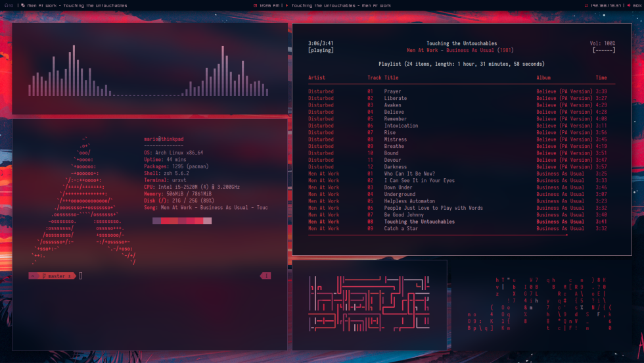Click the play icon beside the bar song title

(x=287, y=5)
